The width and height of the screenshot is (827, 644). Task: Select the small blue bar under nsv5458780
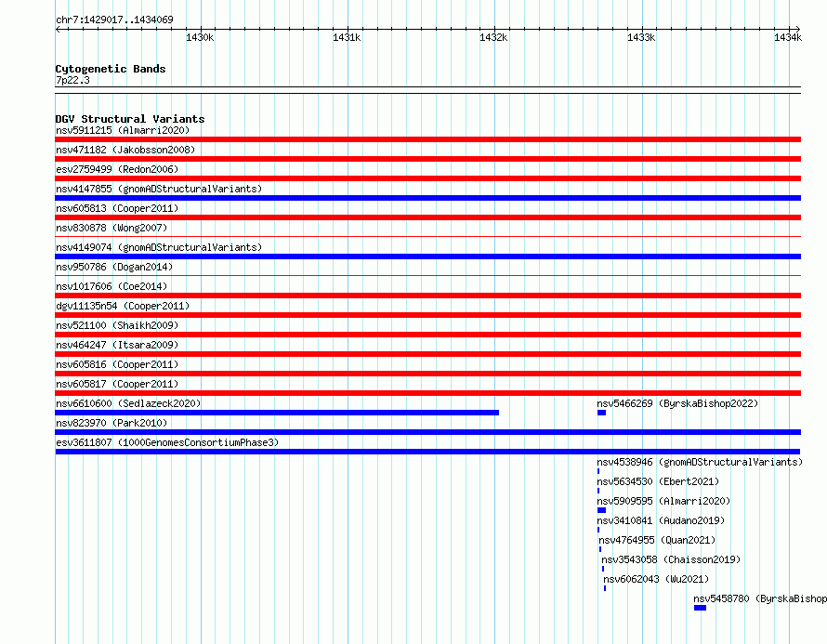click(700, 608)
